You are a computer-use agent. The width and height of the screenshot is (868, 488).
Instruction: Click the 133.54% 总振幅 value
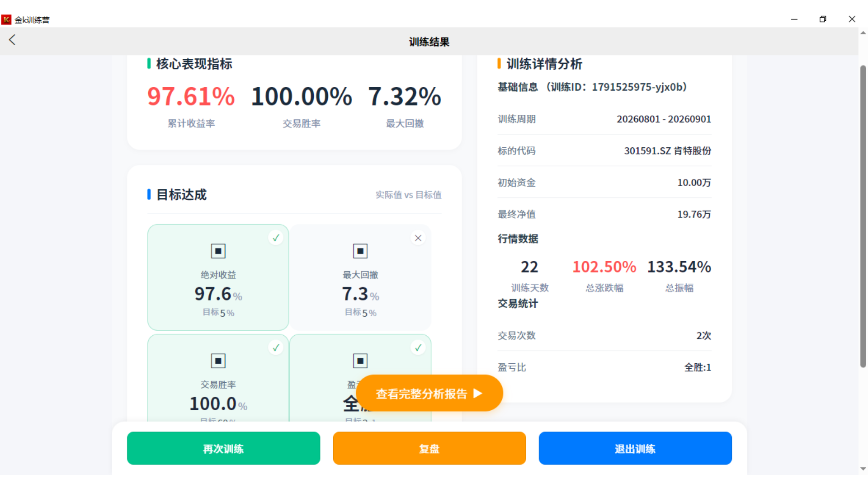(679, 267)
